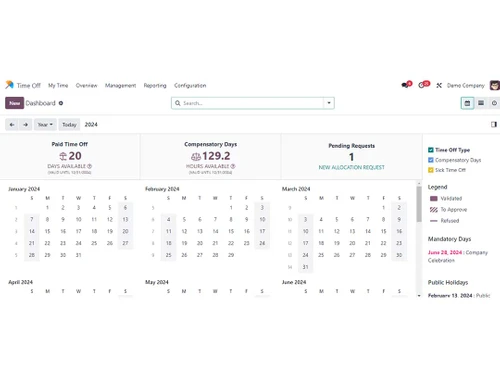
Task: Select January 1 in the calendar
Action: [47, 208]
